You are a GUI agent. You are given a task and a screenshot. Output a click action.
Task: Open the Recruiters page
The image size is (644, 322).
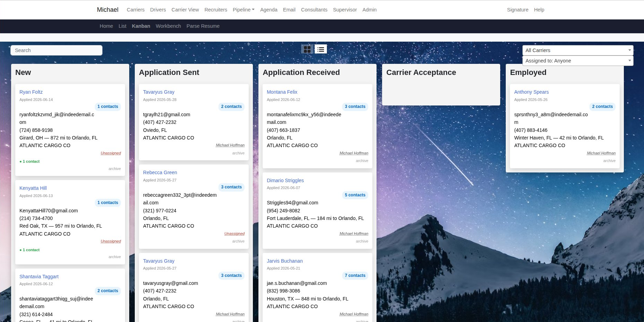coord(216,10)
